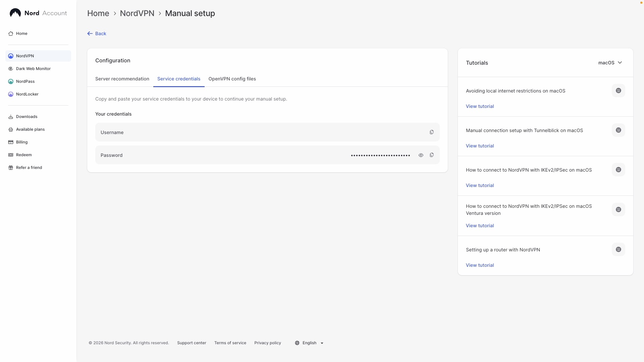The height and width of the screenshot is (362, 644).
Task: Open NordLocker from sidebar
Action: (x=27, y=94)
